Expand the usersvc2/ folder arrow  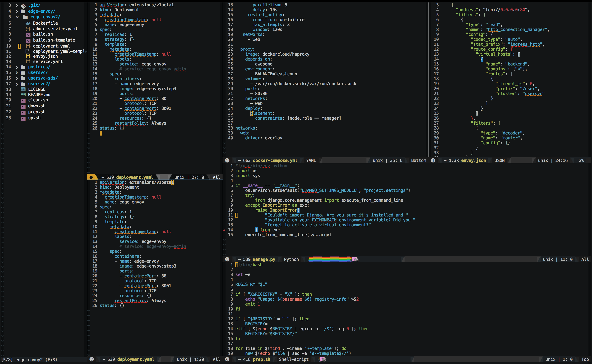tap(17, 84)
